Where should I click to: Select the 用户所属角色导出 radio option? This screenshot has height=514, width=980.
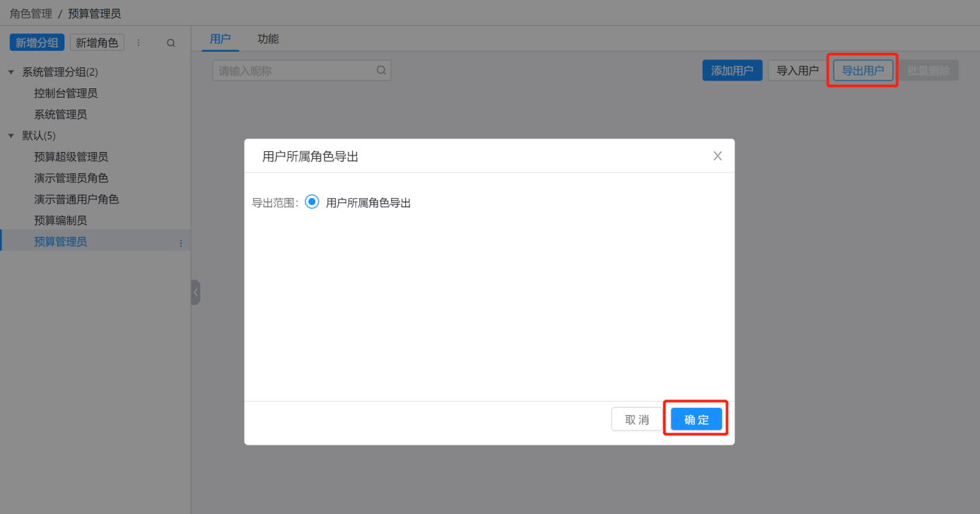312,203
